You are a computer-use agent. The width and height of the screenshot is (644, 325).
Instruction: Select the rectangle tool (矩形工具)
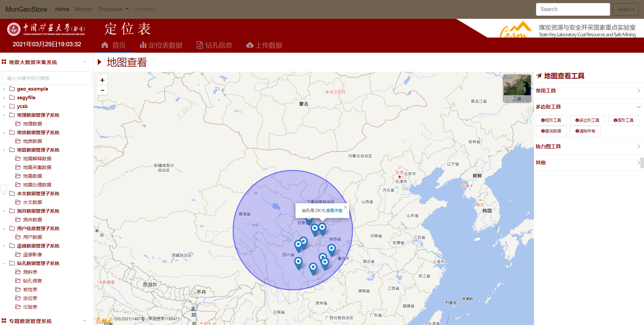pyautogui.click(x=551, y=120)
